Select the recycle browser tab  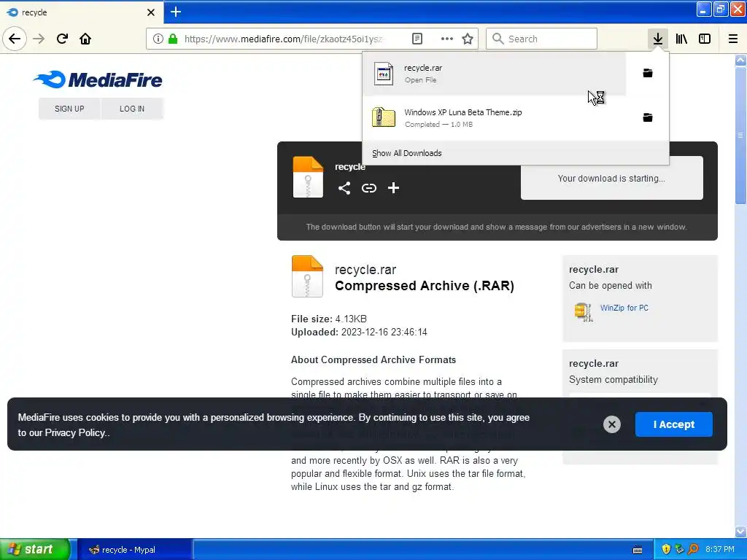pos(82,12)
